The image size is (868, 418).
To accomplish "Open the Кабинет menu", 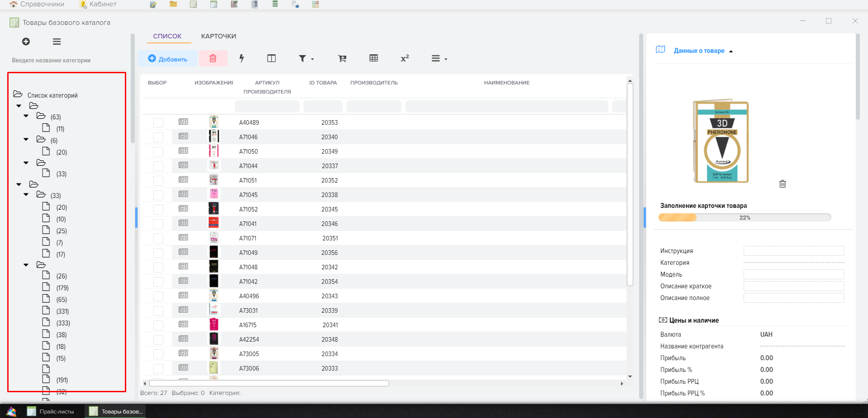I will (x=98, y=4).
